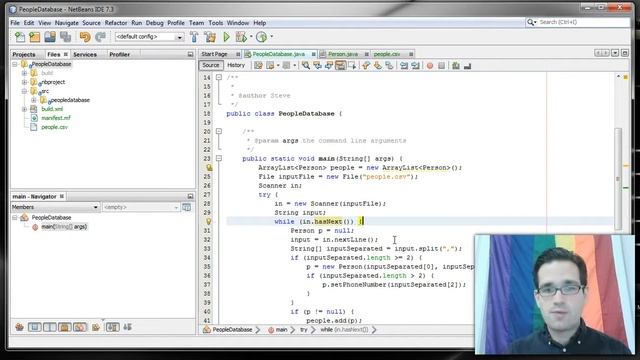Screen dimensions: 640x360
Task: Click the Start Macro Recording red circle
Action: 430,66
